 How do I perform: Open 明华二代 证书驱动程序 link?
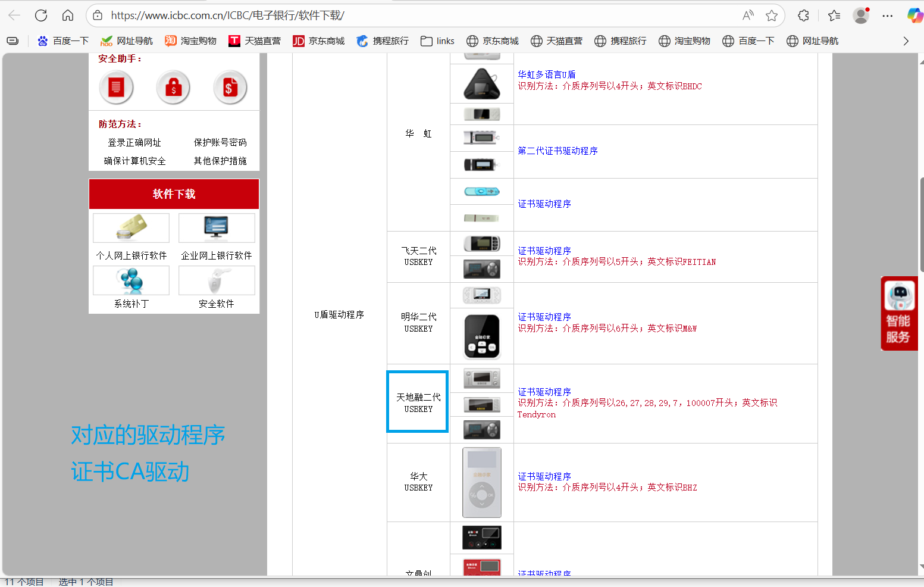click(544, 317)
